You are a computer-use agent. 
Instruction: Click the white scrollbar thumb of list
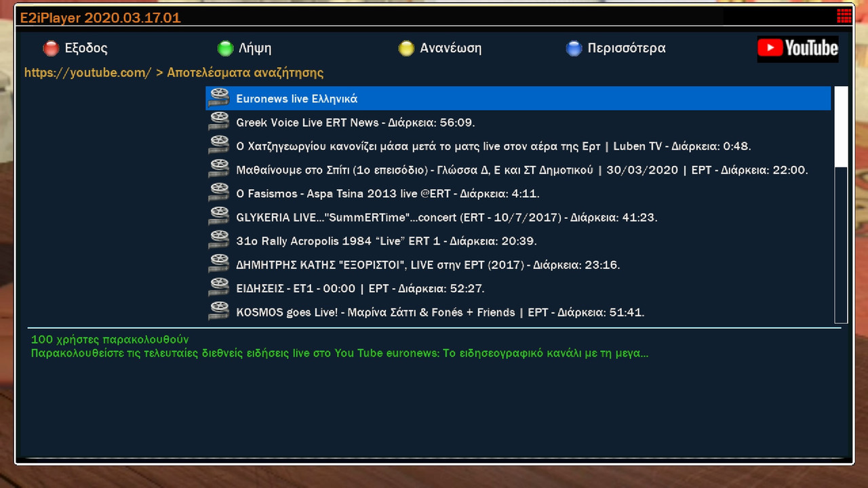pyautogui.click(x=841, y=127)
